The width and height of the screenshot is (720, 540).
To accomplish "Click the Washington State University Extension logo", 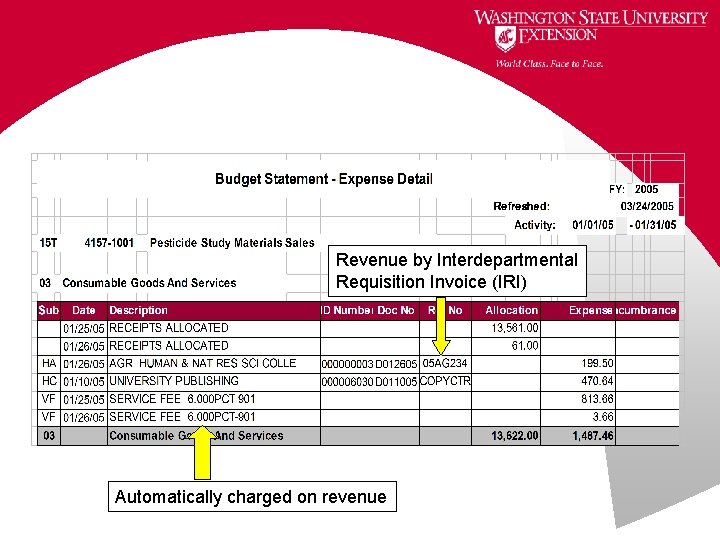I will coord(591,29).
